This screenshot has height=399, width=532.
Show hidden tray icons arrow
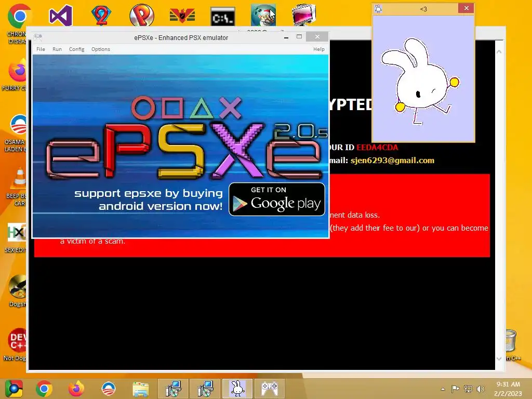click(443, 389)
